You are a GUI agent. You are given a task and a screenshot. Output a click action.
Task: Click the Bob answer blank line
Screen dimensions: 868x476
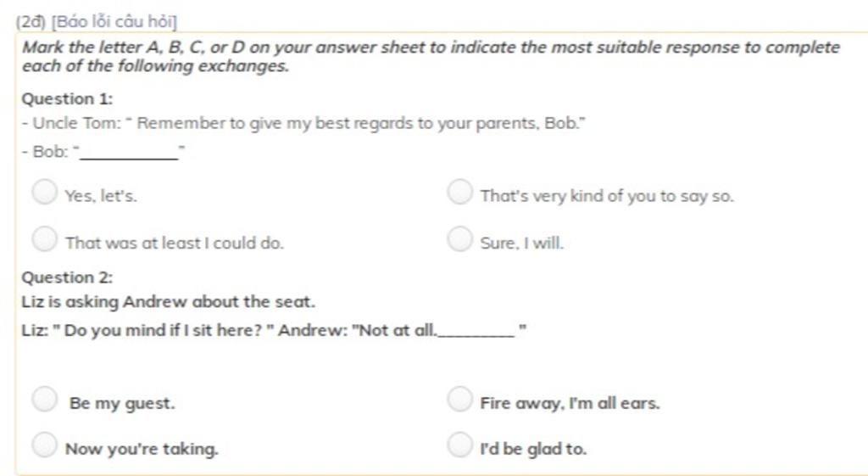(x=130, y=155)
